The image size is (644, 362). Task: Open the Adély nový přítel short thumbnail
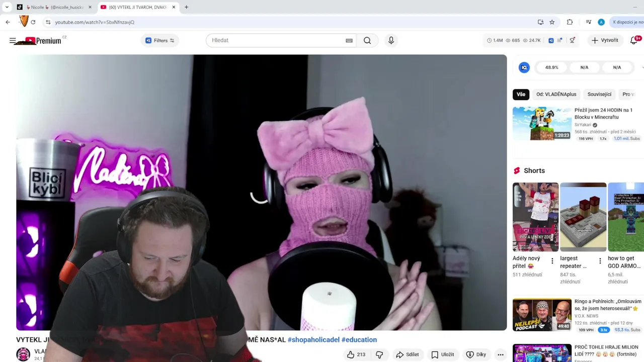pos(535,217)
